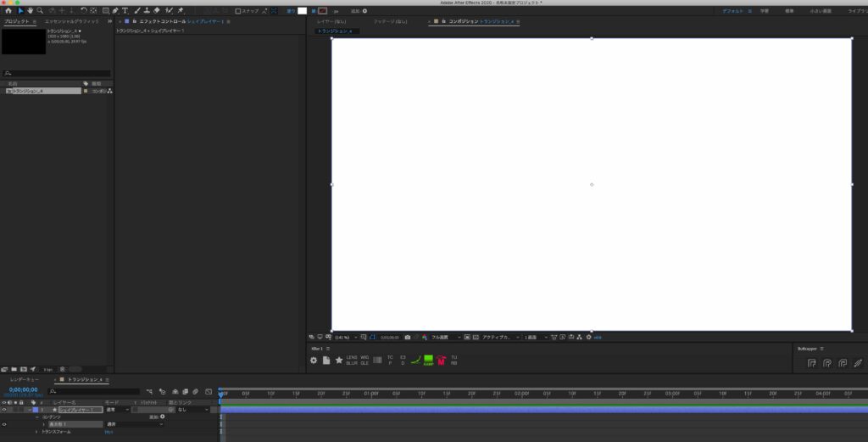Toggle visibility eye of the rectangle 1 group
This screenshot has width=868, height=442.
coord(4,424)
